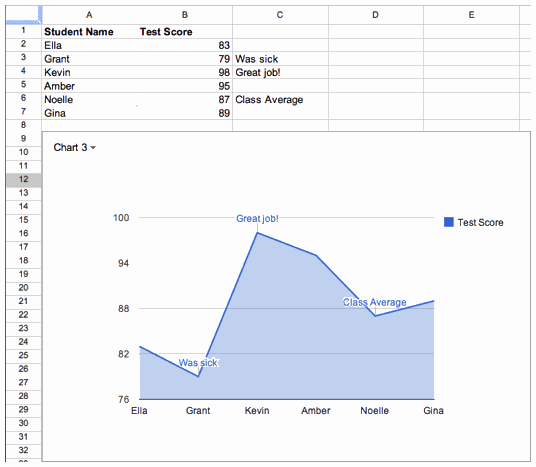Select the Class Average cell
Viewport: 536px width, 467px height.
tap(280, 99)
